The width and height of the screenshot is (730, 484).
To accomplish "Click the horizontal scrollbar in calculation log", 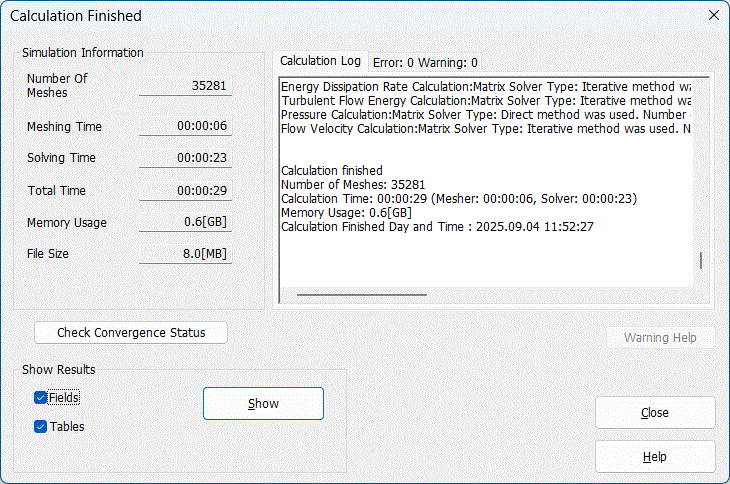I will coord(362,295).
